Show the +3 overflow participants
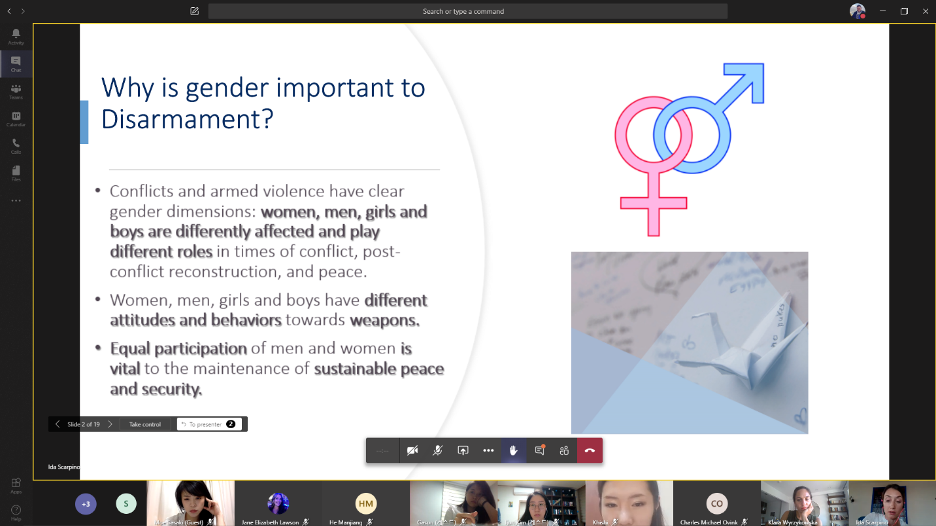The width and height of the screenshot is (936, 526). (86, 504)
